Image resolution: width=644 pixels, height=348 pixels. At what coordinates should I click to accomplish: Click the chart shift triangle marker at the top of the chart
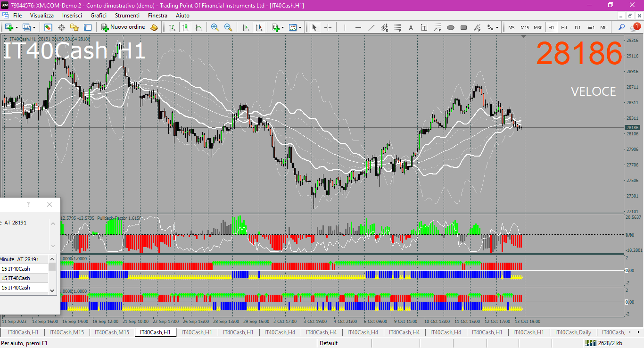tap(523, 37)
